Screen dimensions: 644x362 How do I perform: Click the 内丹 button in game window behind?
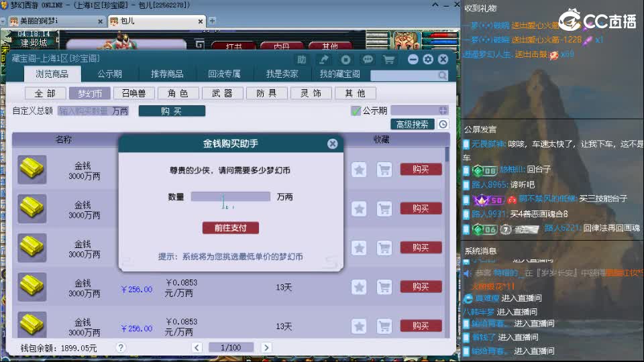coord(282,46)
